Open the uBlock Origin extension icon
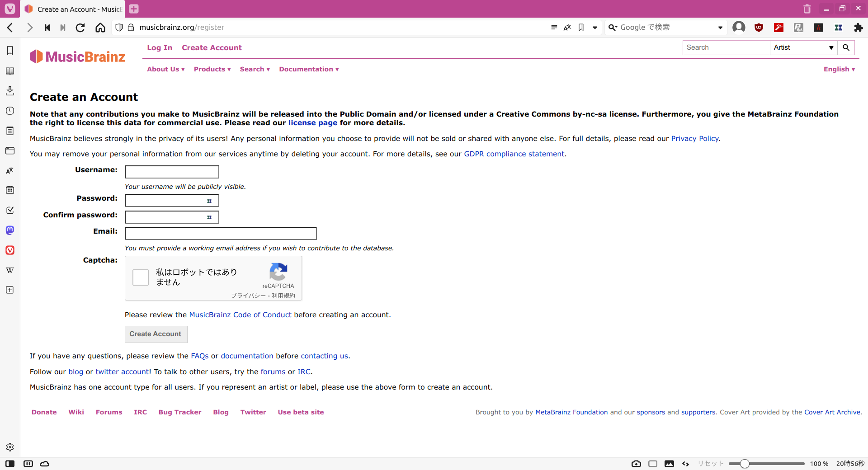The image size is (868, 470). (x=759, y=28)
